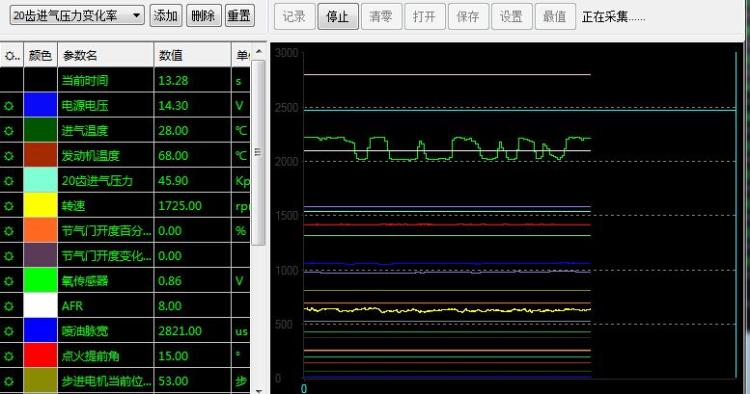
Task: Toggle the gear icon for AFR row
Action: click(x=9, y=306)
